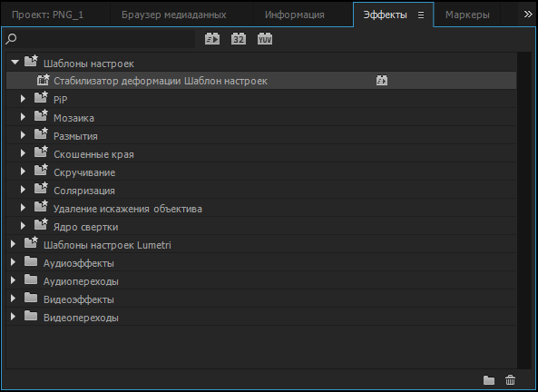538x392 pixels.
Task: Click the Соляризация folder icon
Action: coord(41,188)
